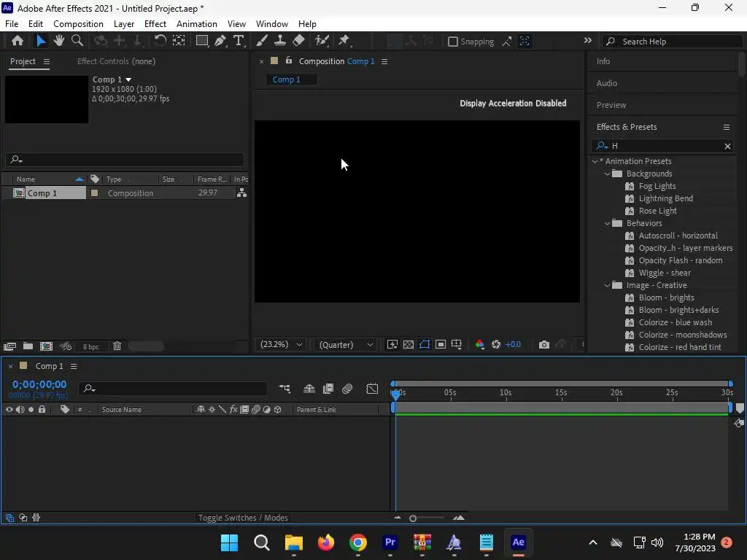Click the Interpret Footage icon in Project panel

[9, 346]
